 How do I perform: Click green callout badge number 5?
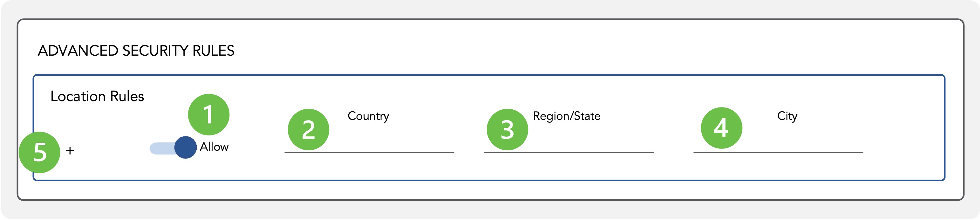click(40, 152)
